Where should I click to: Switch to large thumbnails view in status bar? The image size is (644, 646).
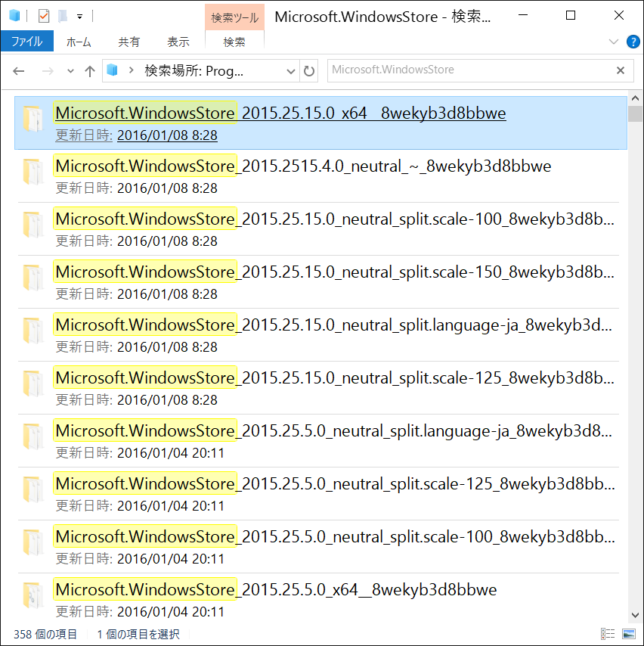coord(629,634)
